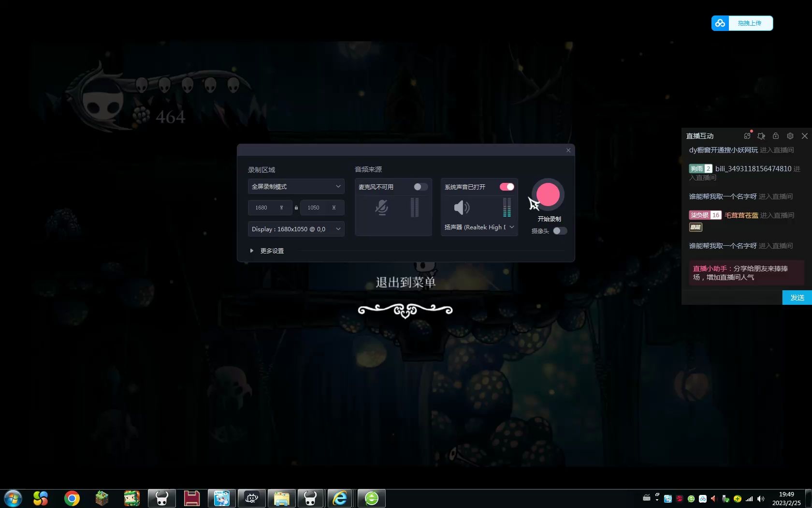Open Internet Explorer from the taskbar
This screenshot has width=812, height=508.
click(x=340, y=498)
